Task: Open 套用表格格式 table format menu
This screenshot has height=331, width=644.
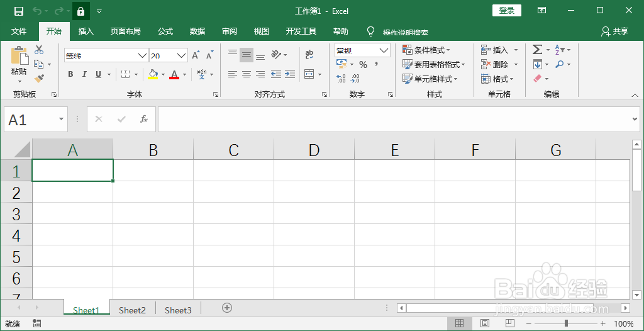Action: click(x=434, y=65)
